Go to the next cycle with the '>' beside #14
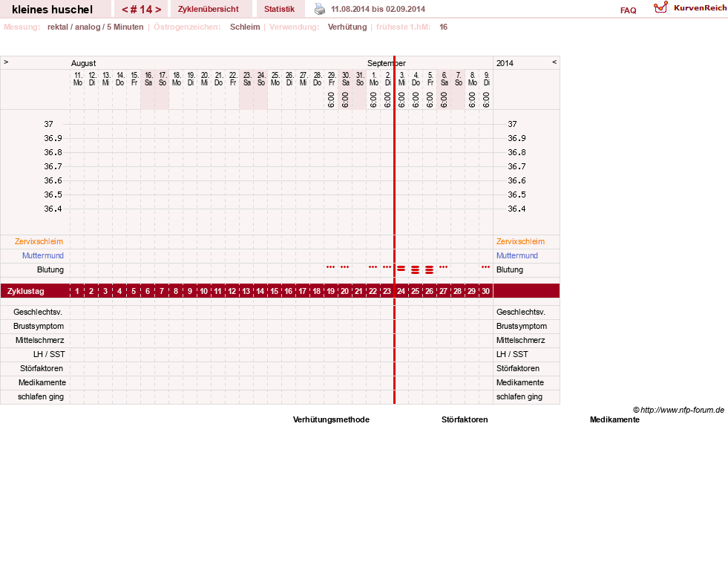 click(x=158, y=10)
